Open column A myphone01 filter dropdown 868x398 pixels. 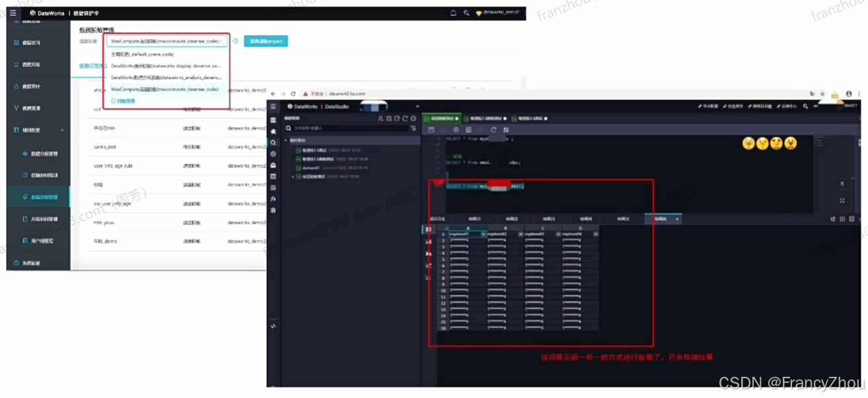484,234
